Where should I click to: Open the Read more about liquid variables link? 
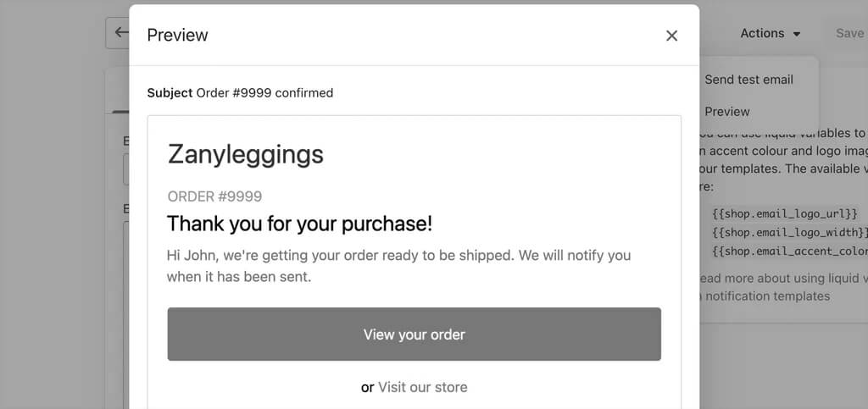pos(781,287)
